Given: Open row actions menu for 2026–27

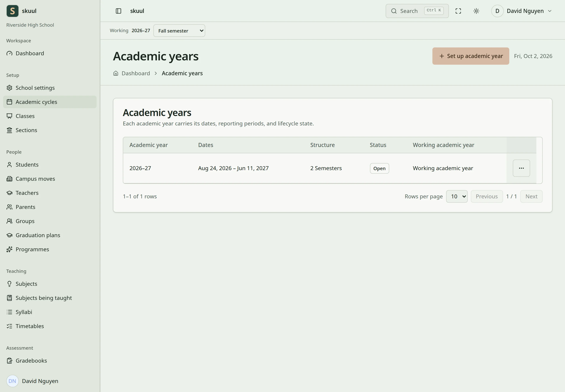Looking at the screenshot, I should (521, 168).
